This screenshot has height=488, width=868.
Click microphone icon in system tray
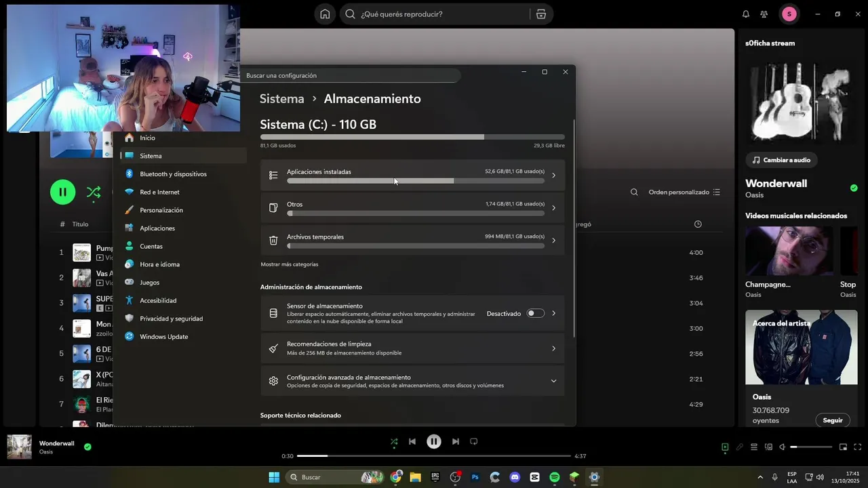(x=774, y=477)
